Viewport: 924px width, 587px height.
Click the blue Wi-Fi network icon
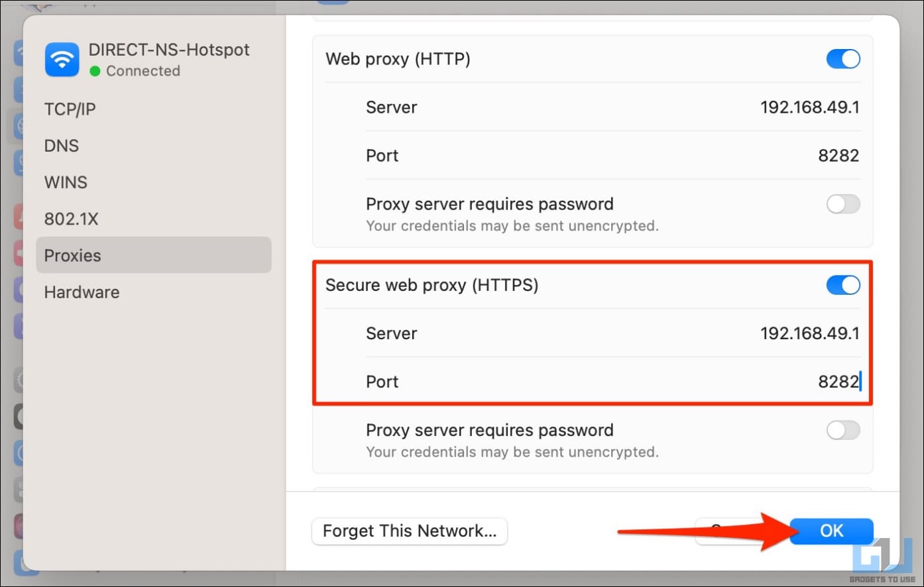point(62,60)
